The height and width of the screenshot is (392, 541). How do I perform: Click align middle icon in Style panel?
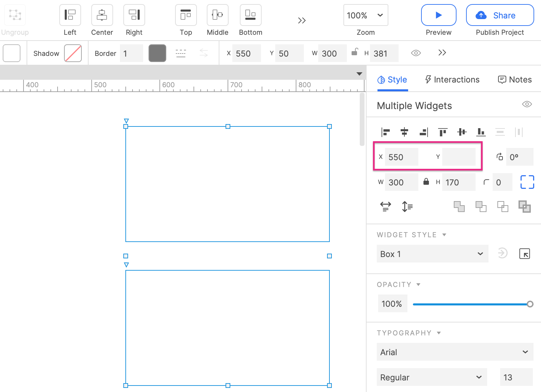pyautogui.click(x=462, y=132)
